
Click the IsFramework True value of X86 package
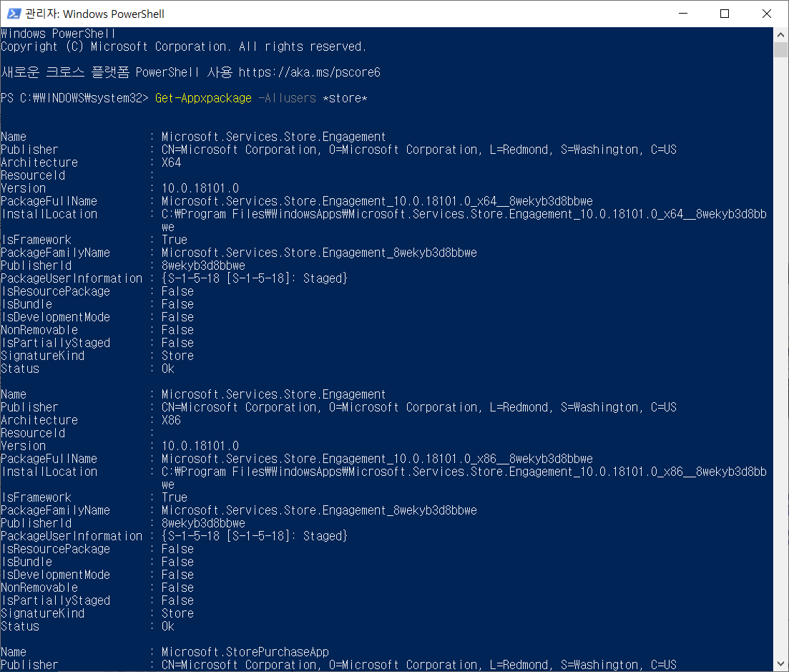(175, 498)
